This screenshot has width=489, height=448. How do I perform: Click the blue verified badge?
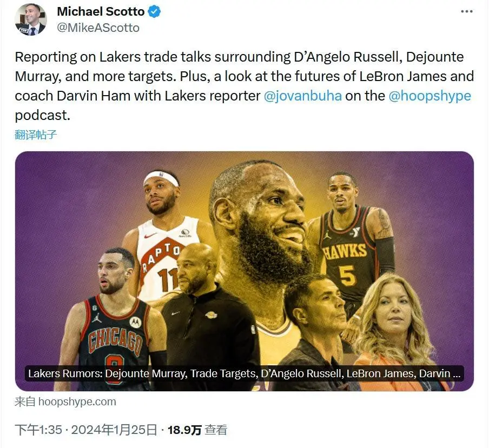(154, 11)
